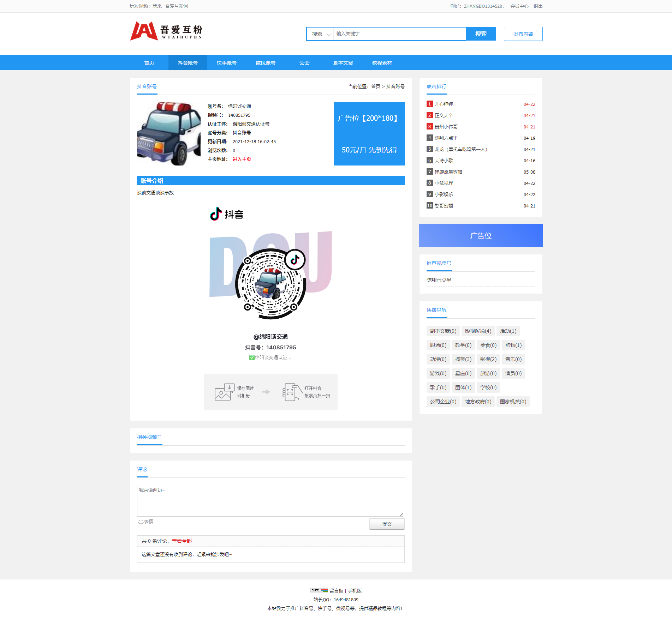This screenshot has height=620, width=672.
Task: Click the 吾爱互粉网 top-bar link
Action: (x=177, y=6)
